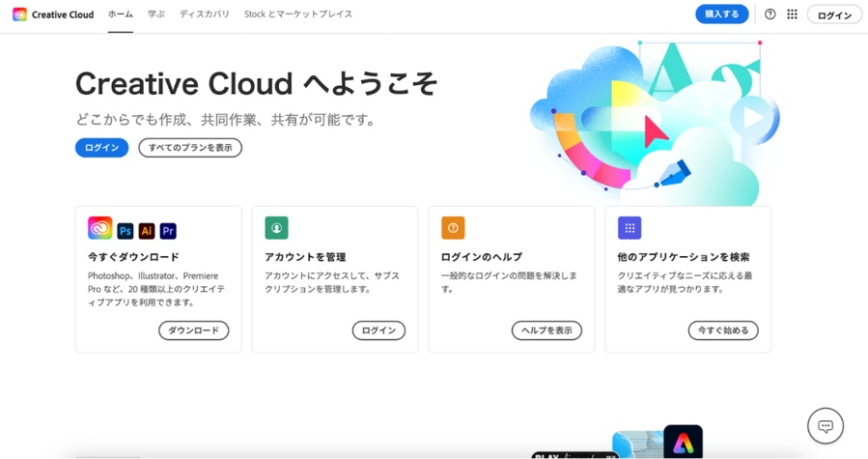Click the blue 購入する button
This screenshot has height=459, width=868.
click(722, 14)
